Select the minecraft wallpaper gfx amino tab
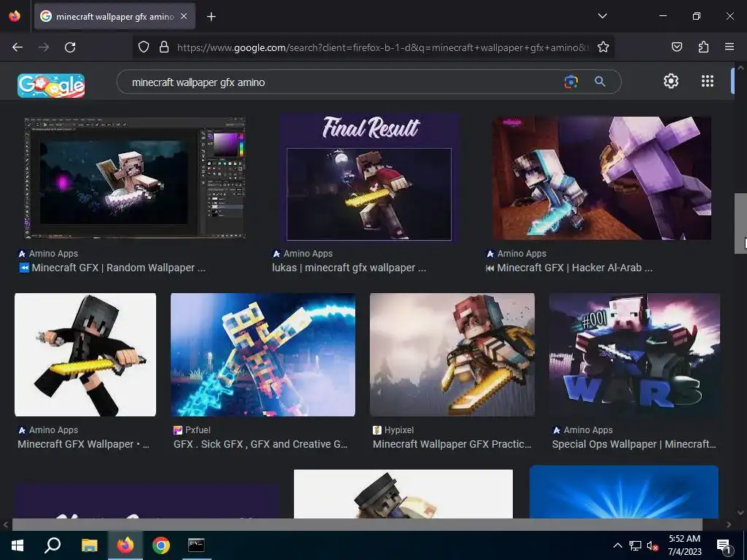The image size is (747, 560). (115, 16)
